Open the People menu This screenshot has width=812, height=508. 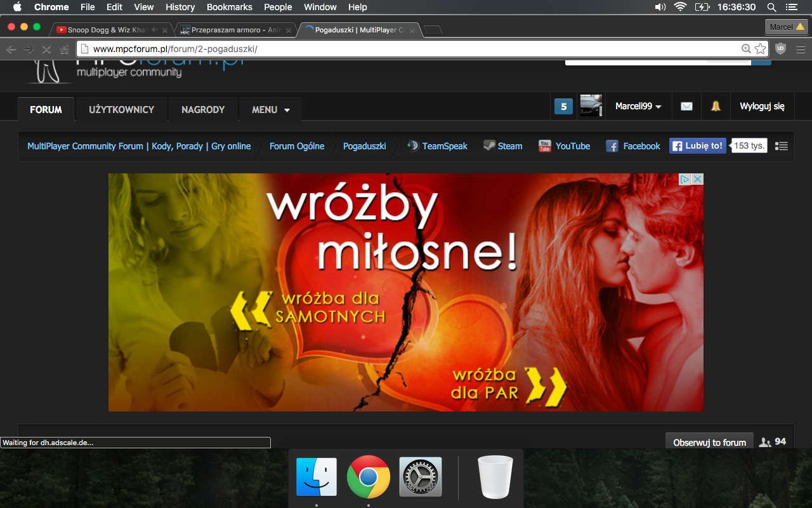[278, 7]
